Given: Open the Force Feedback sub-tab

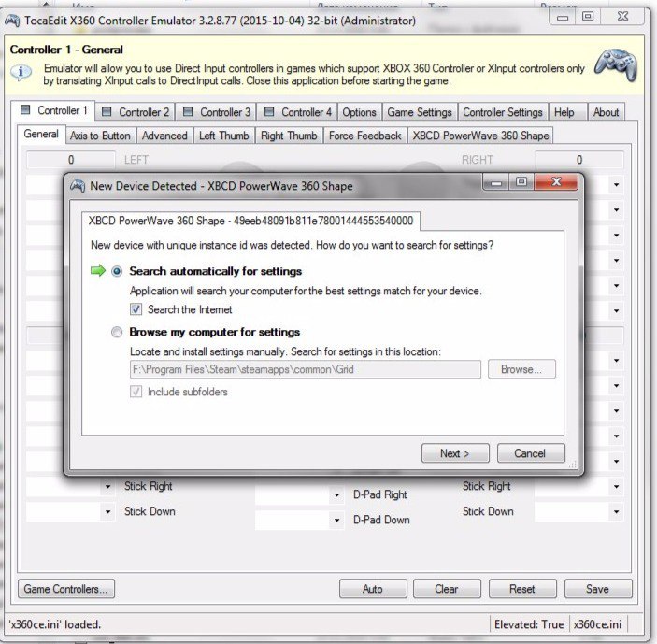Looking at the screenshot, I should pyautogui.click(x=364, y=136).
